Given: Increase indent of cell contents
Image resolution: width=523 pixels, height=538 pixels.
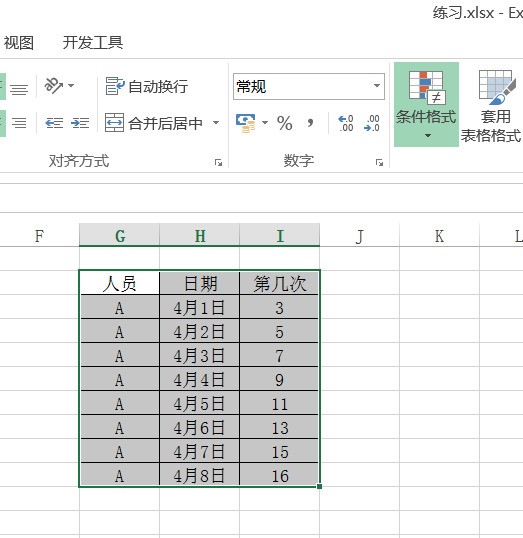Looking at the screenshot, I should click(x=80, y=123).
